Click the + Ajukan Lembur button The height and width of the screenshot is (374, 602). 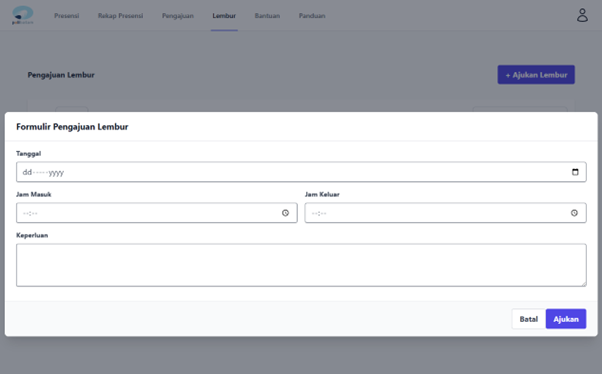[x=536, y=74]
